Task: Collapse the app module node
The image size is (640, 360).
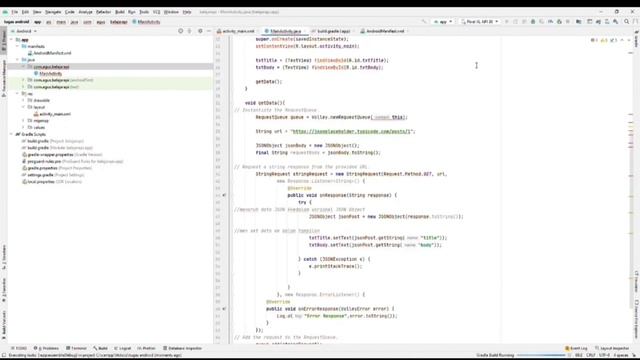Action: 11,40
